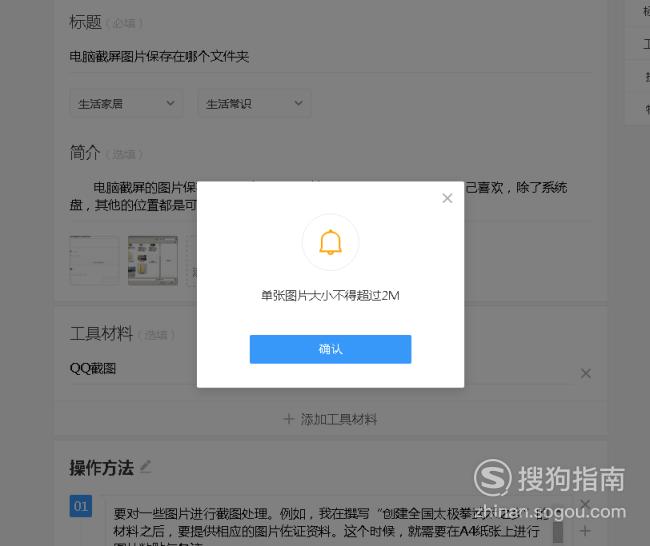Close the image size warning dialog
This screenshot has height=546, width=650.
(x=447, y=198)
